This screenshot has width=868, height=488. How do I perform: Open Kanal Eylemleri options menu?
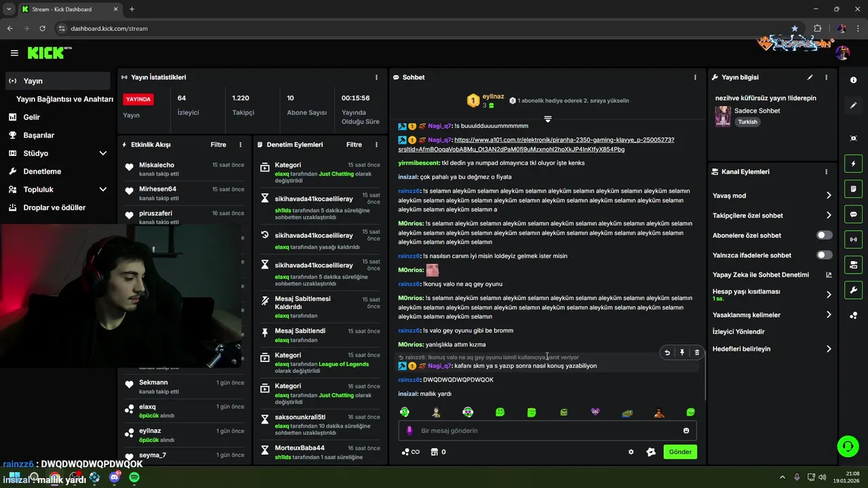pyautogui.click(x=826, y=172)
